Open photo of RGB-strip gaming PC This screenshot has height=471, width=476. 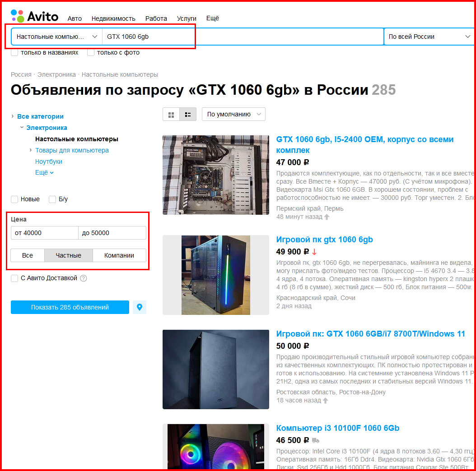tap(216, 275)
